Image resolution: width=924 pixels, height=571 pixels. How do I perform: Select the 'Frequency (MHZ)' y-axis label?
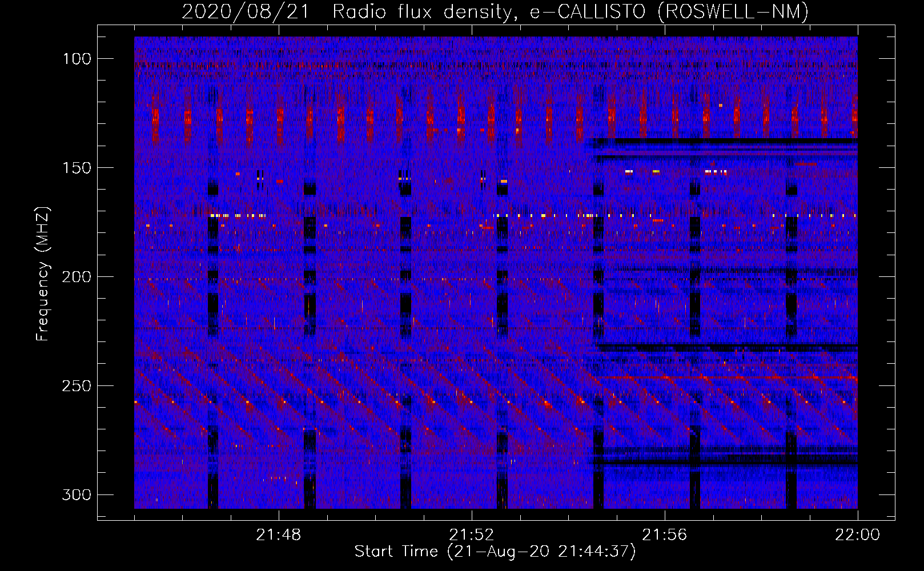pos(43,274)
